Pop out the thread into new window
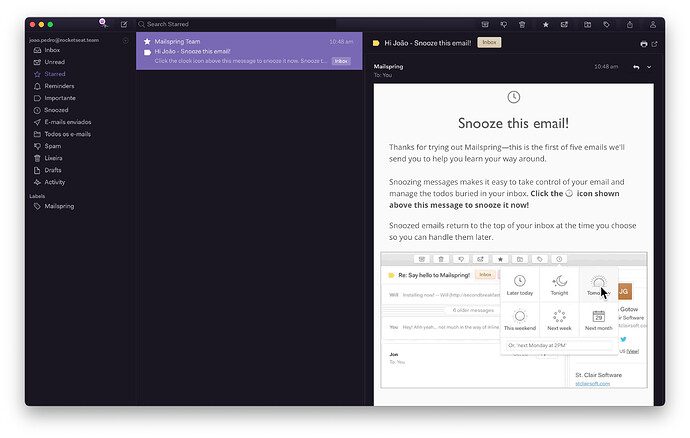The image size is (690, 438). (x=654, y=44)
